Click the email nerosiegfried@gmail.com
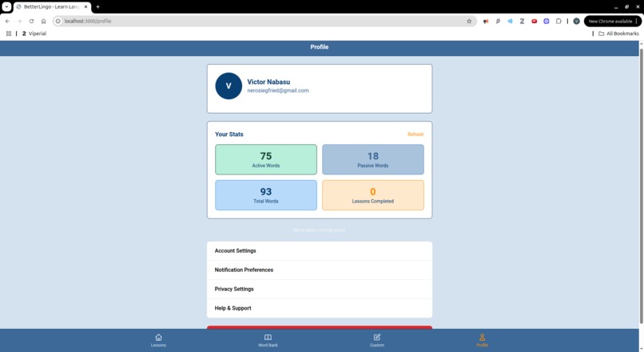 278,90
